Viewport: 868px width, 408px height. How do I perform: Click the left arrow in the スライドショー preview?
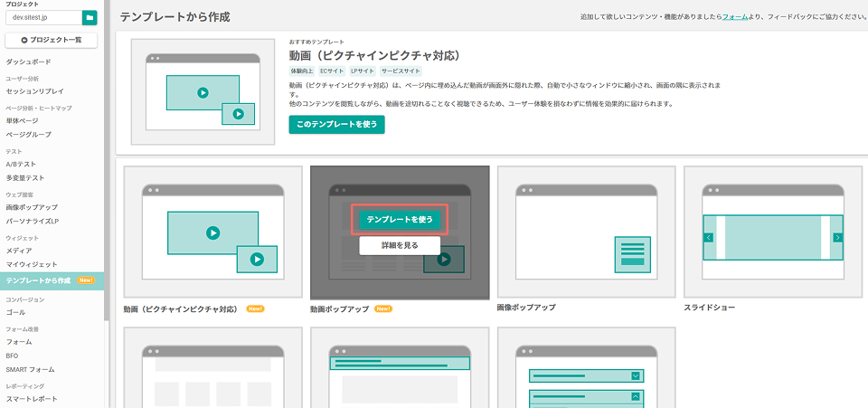(709, 238)
